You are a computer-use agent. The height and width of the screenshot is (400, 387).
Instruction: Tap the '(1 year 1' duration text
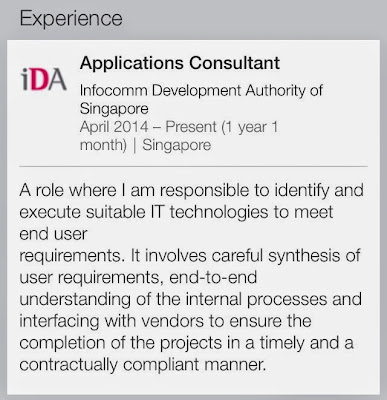point(249,127)
